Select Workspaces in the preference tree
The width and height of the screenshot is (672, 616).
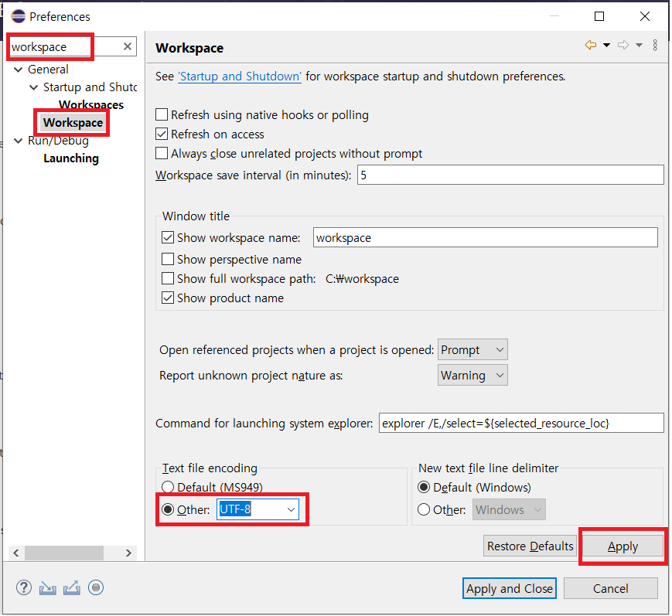pos(91,104)
